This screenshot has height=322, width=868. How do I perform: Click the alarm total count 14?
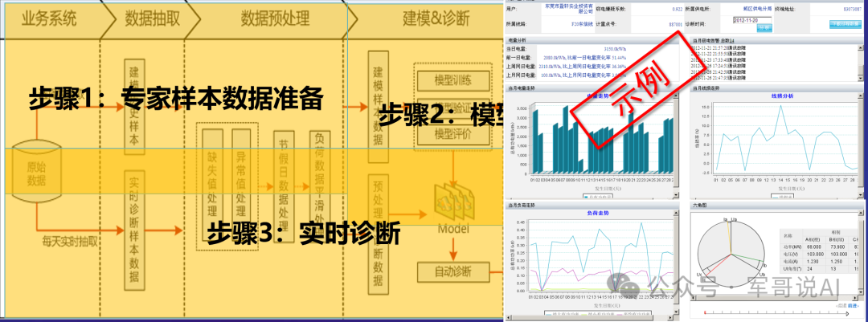point(732,40)
